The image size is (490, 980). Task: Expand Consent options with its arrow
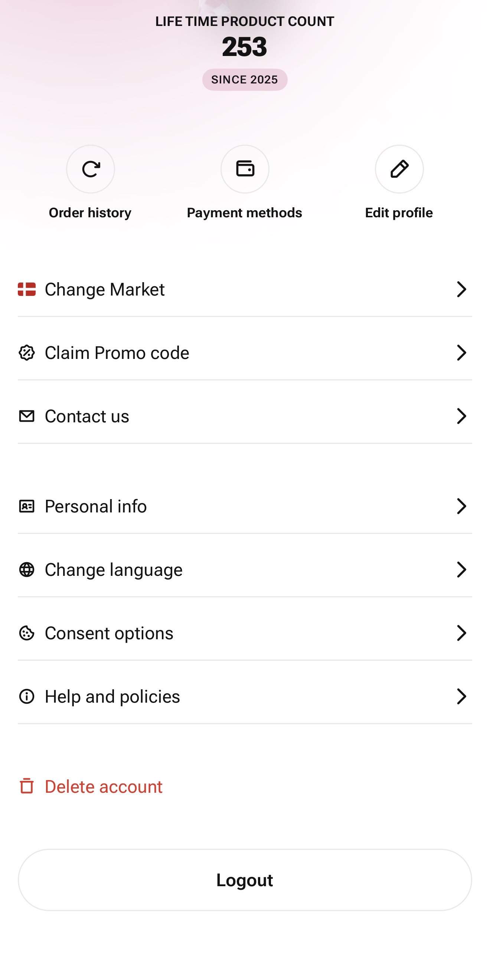pos(461,633)
